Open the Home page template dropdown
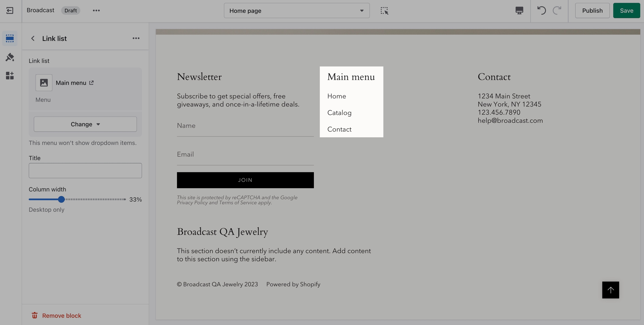 (x=297, y=11)
